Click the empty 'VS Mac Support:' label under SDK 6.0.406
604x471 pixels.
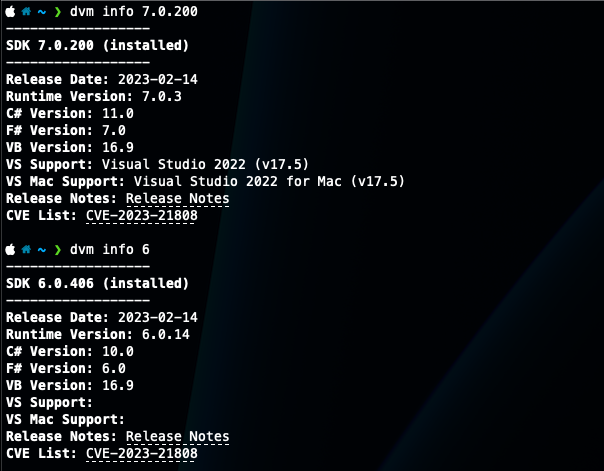(65, 419)
